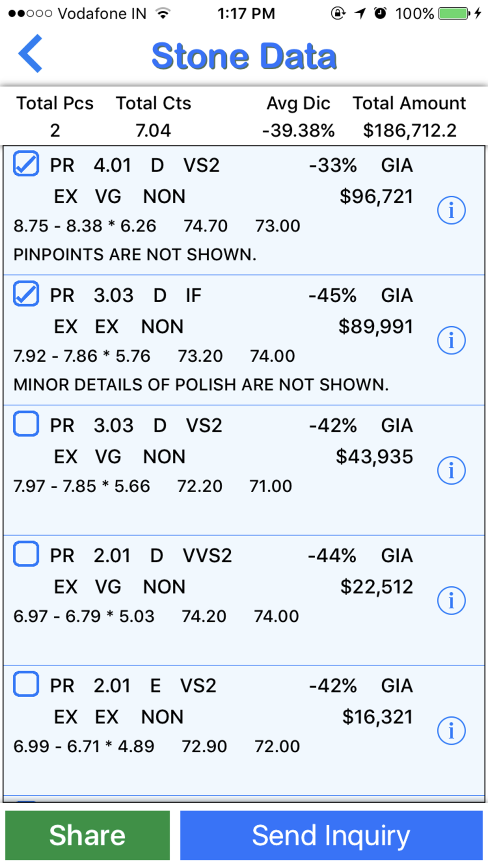This screenshot has height=868, width=488.
Task: Tap the remark MINOR DETAILS OF POLISH ARE NOT SHOWN
Action: coord(201,385)
